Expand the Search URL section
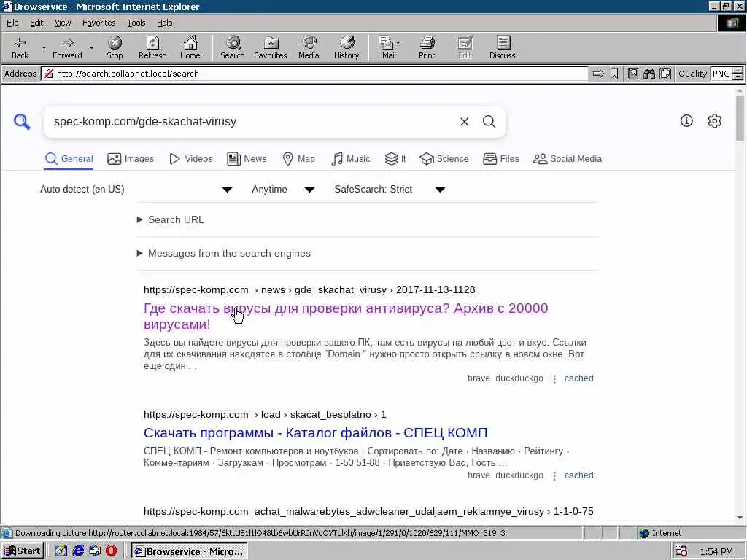Viewport: 747px width, 560px height. pos(171,219)
